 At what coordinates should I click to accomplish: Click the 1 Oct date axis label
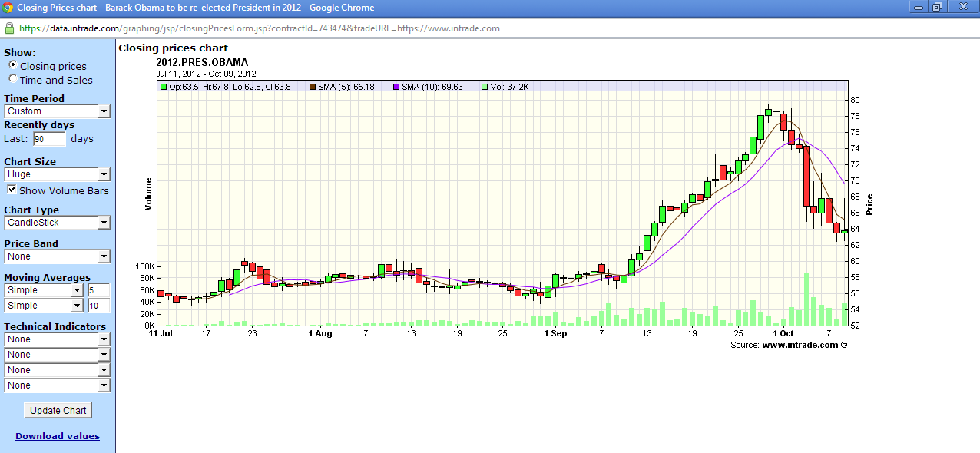[783, 333]
